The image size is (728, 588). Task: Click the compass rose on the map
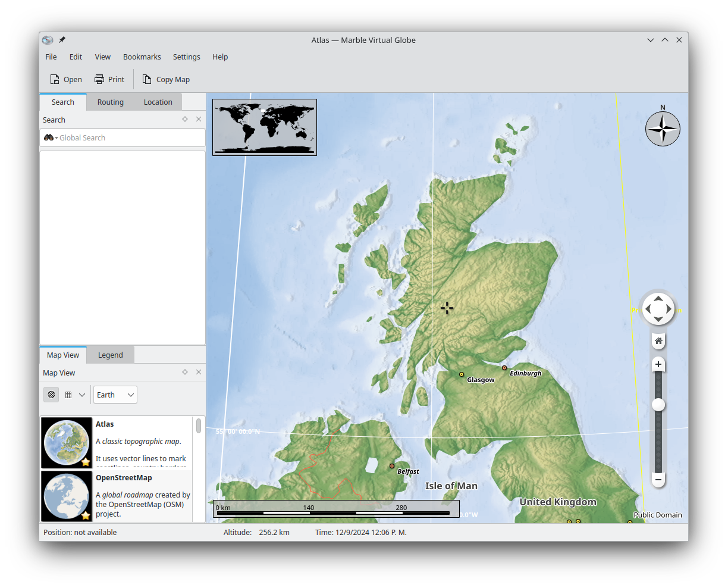click(x=663, y=129)
